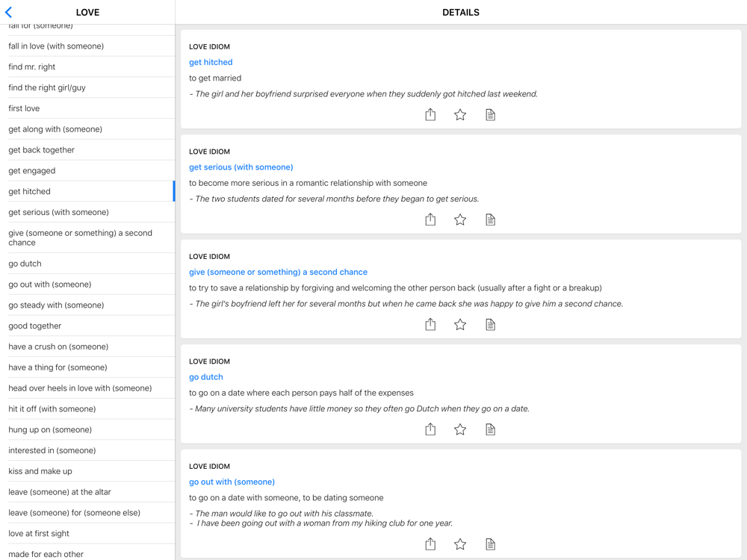Open notes for 'give a second chance' card
This screenshot has height=560, width=747.
point(490,324)
